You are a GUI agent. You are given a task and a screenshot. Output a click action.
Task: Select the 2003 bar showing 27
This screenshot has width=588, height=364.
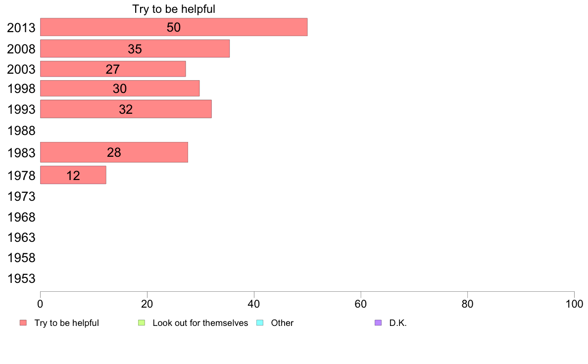113,69
